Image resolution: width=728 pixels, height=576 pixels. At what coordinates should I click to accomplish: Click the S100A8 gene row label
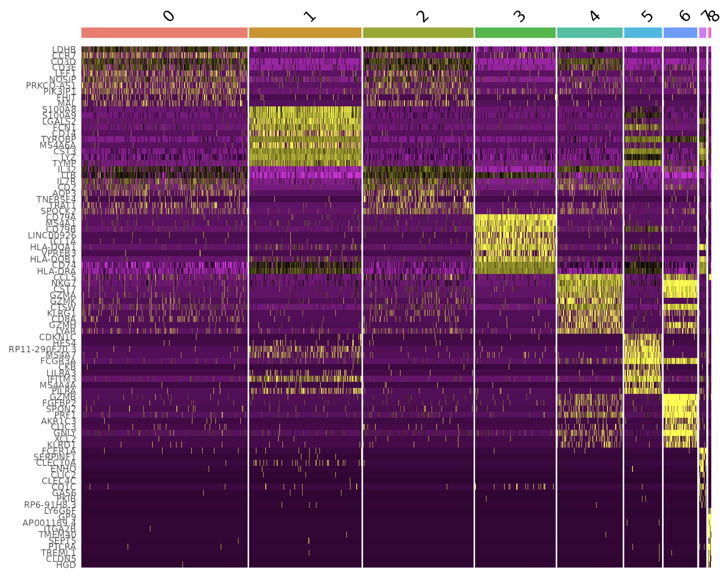click(x=59, y=110)
